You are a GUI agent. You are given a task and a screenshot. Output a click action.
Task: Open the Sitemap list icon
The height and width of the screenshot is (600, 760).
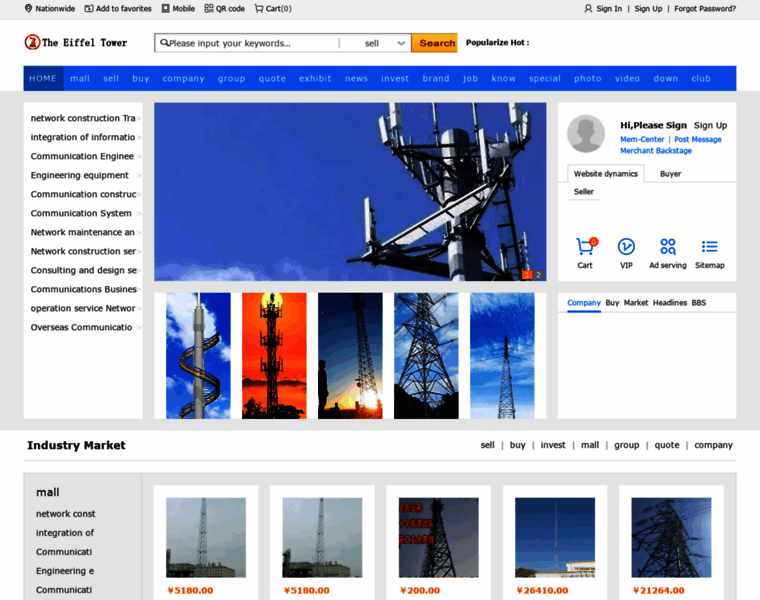point(710,247)
